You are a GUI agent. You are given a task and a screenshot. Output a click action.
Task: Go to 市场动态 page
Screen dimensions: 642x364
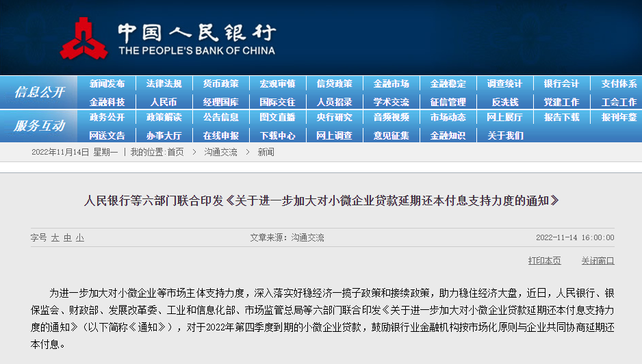coord(448,118)
